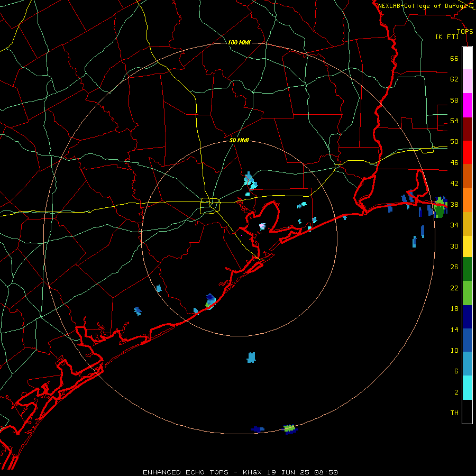Click the dark orange legend swatch

coord(467,176)
